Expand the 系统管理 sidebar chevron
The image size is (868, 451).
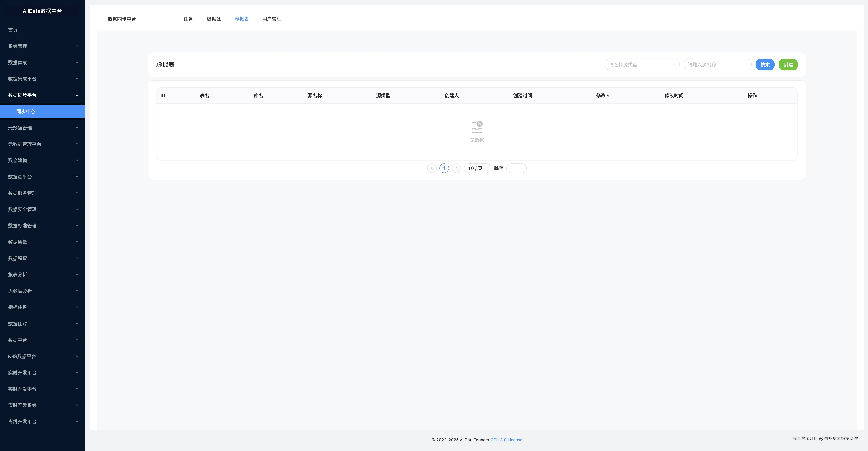(77, 46)
